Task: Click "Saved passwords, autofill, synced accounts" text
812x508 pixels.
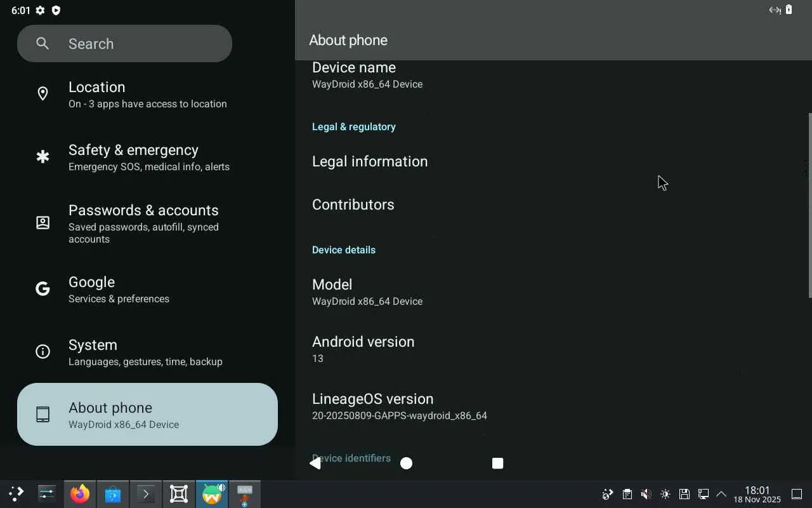Action: tap(143, 233)
